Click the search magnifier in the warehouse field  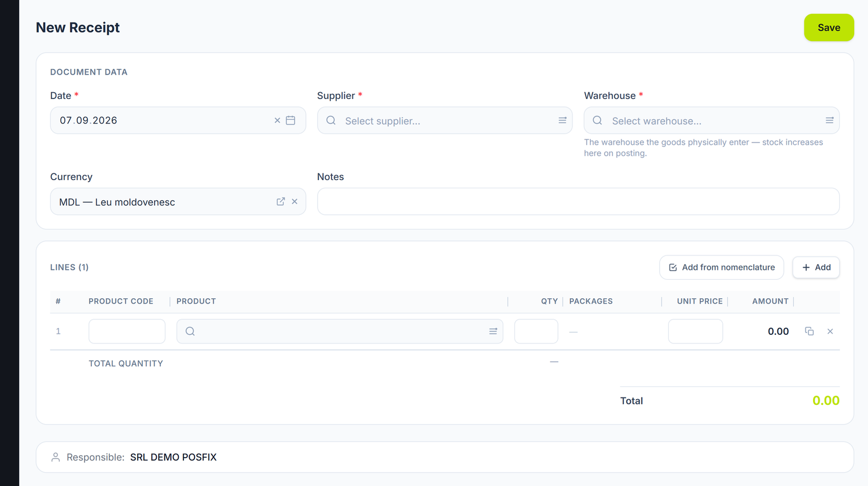coord(598,120)
